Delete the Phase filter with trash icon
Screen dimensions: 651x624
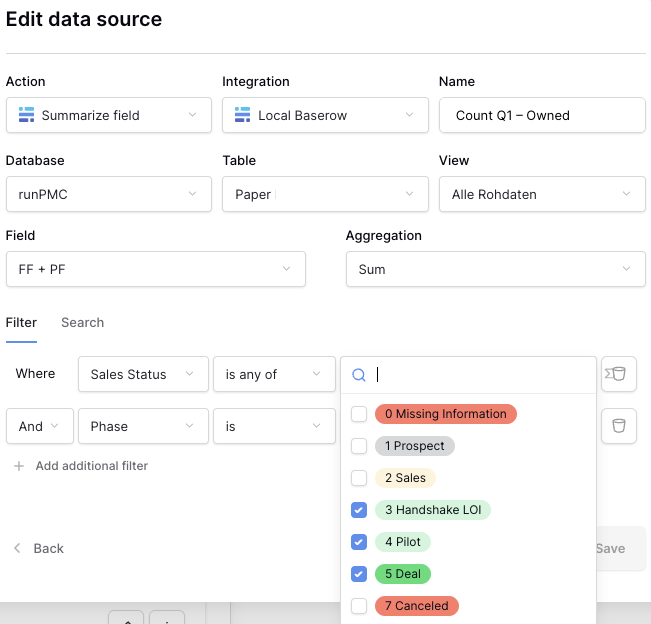618,426
